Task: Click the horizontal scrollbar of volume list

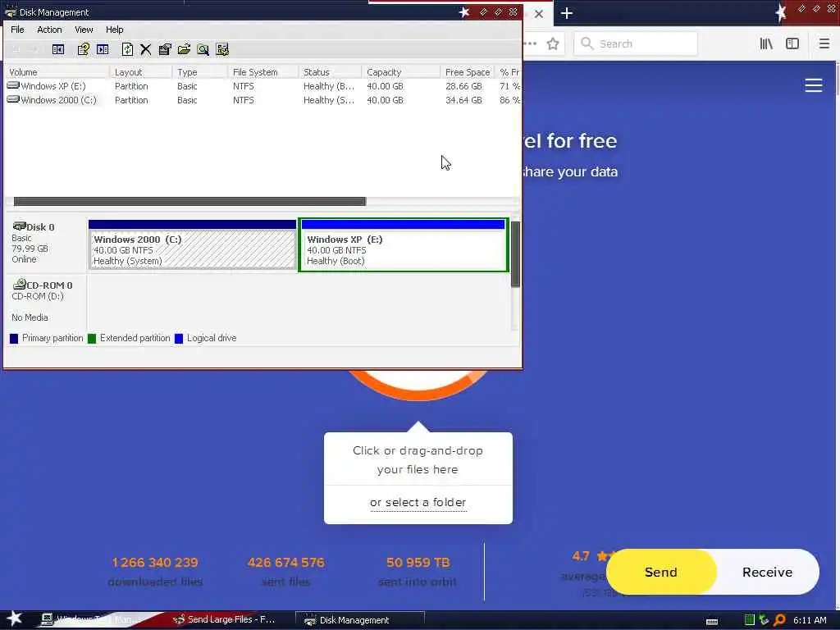Action: click(x=189, y=202)
